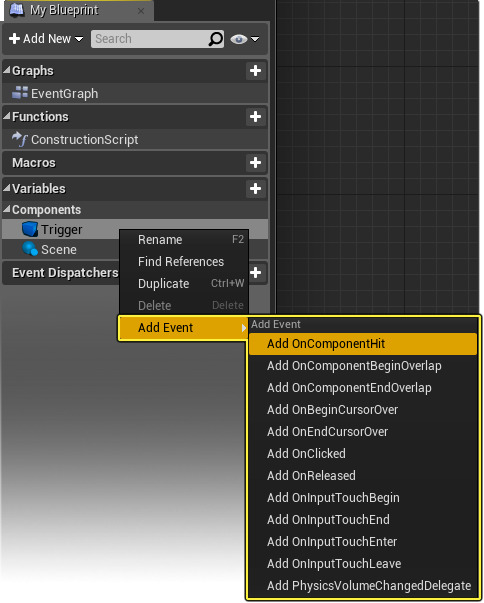
Task: Click the Macros section header
Action: (x=135, y=163)
